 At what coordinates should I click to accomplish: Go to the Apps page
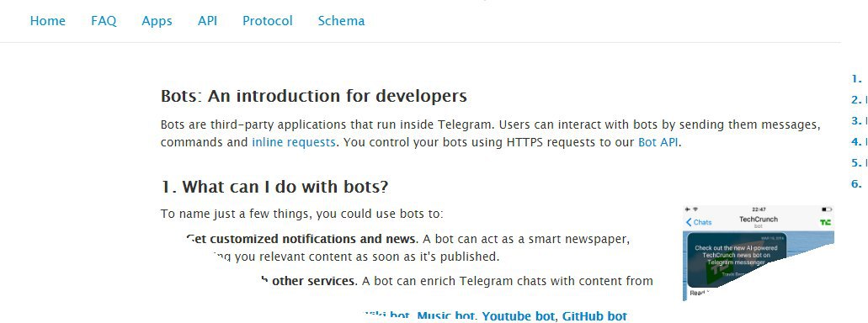tap(157, 21)
